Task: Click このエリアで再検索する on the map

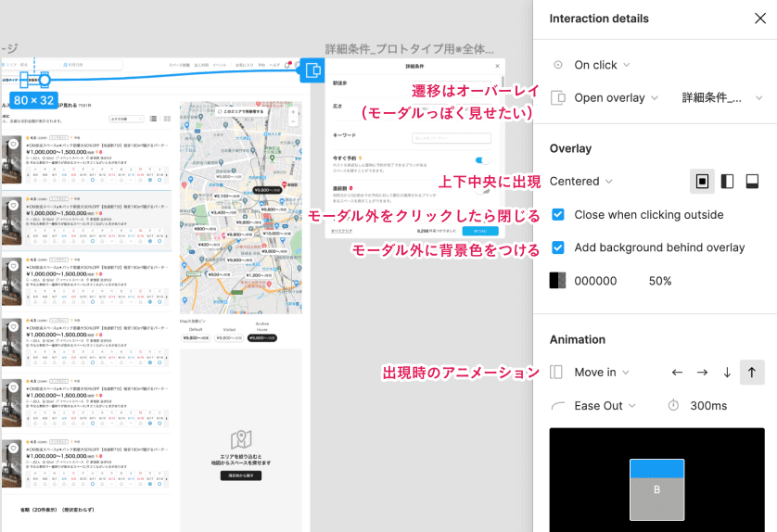Action: [x=241, y=112]
